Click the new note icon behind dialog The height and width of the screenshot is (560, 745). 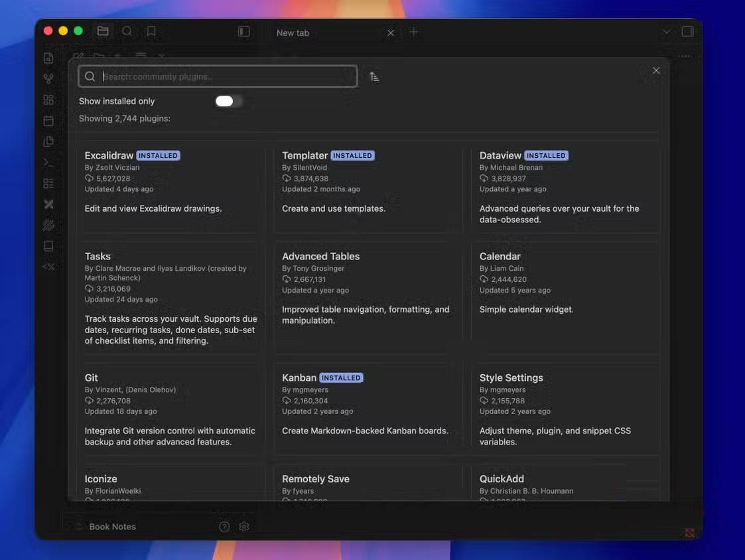pos(78,56)
